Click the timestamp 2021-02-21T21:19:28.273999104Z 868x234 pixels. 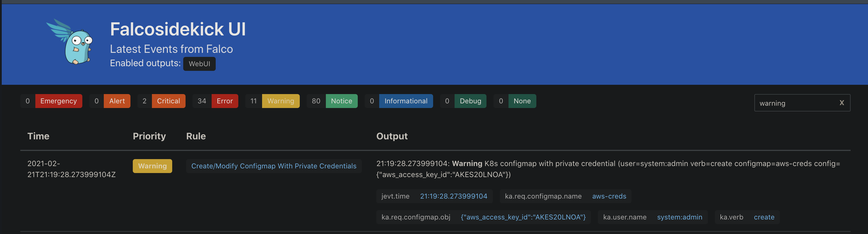point(71,169)
